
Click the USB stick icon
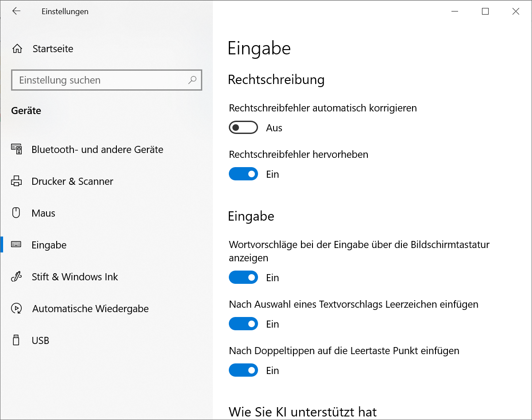[x=16, y=340]
